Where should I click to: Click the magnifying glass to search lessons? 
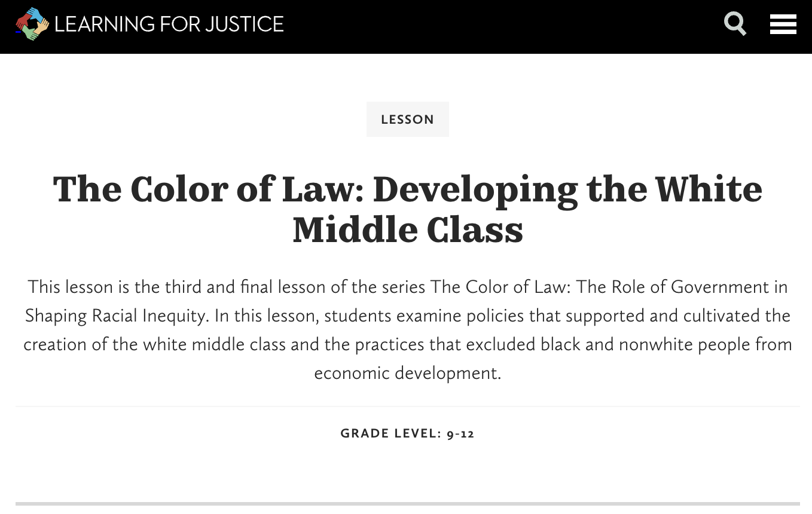tap(735, 24)
